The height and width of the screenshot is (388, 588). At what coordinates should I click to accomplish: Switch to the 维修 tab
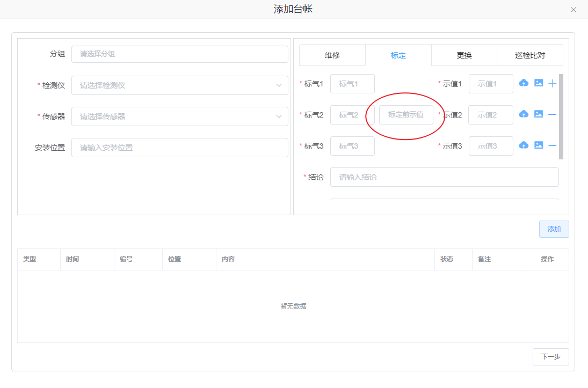(x=332, y=55)
